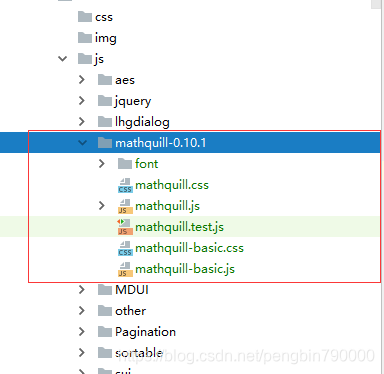The image size is (384, 374).
Task: Expand the font folder
Action: point(102,164)
